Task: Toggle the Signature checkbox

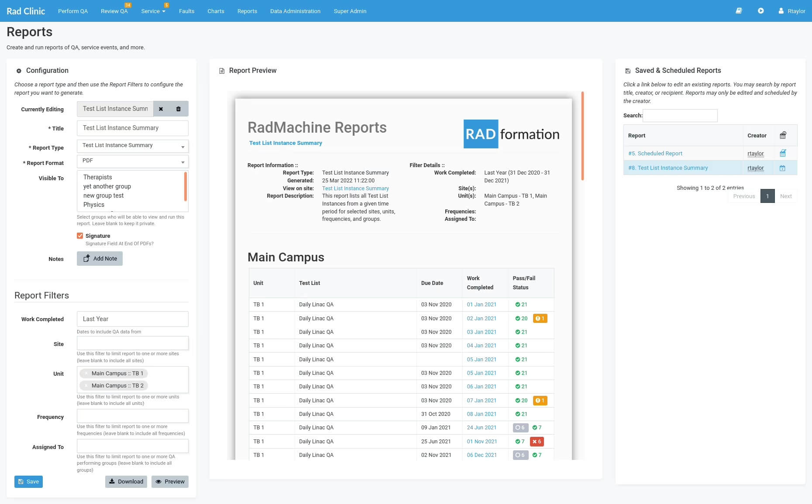Action: pos(80,236)
